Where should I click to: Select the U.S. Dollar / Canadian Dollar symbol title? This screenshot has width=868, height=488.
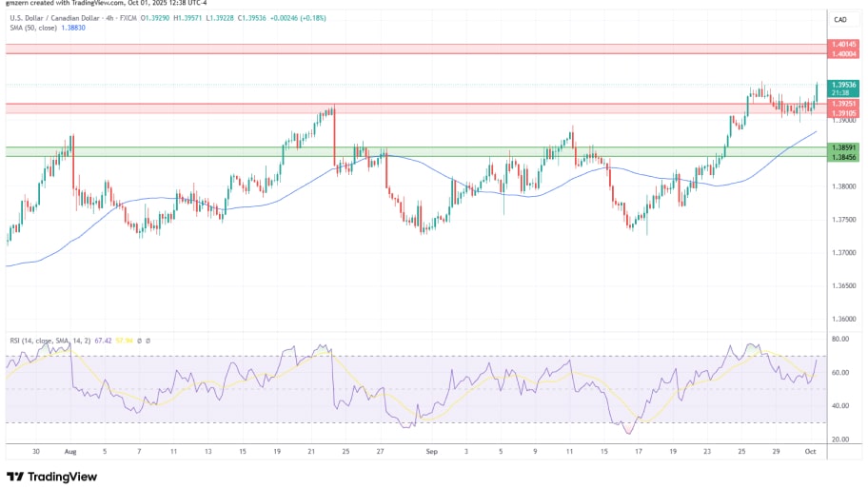click(x=58, y=19)
